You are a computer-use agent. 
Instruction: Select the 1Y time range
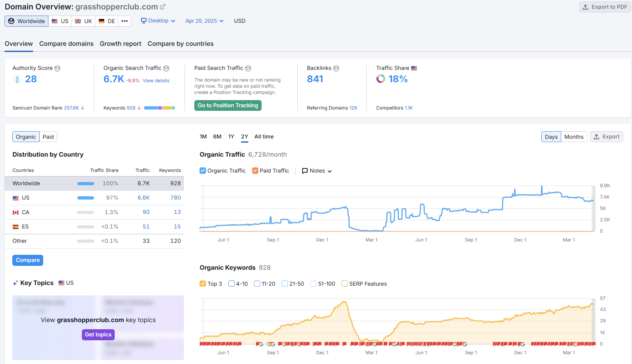(x=231, y=137)
